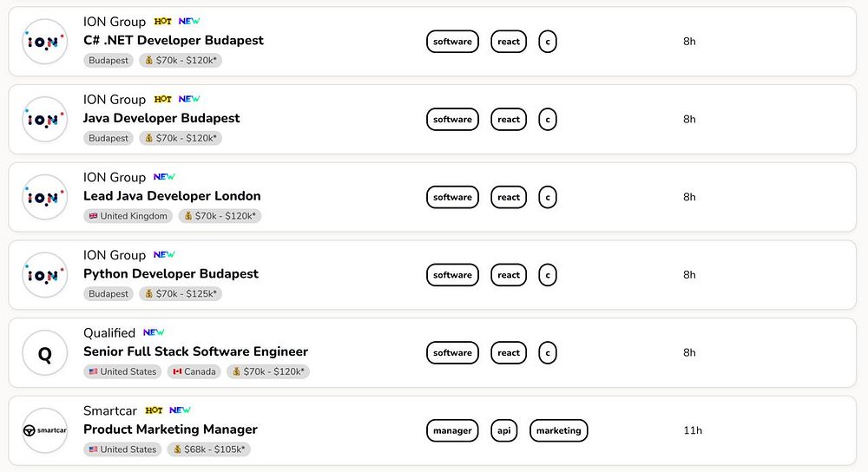
Task: Open the Product Marketing Manager listing
Action: [x=170, y=429]
